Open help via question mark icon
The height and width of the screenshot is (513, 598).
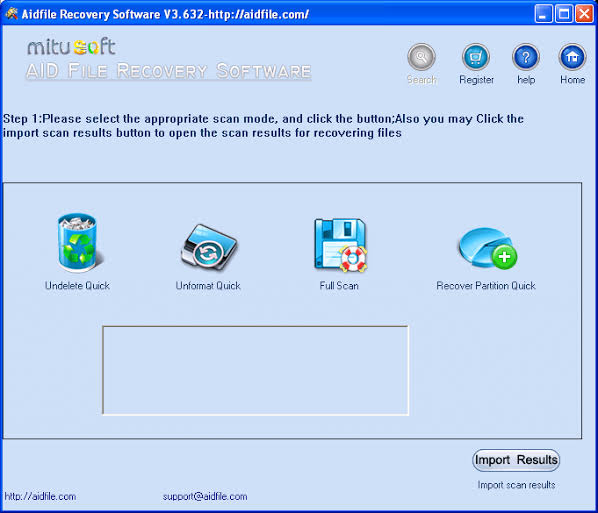coord(526,57)
